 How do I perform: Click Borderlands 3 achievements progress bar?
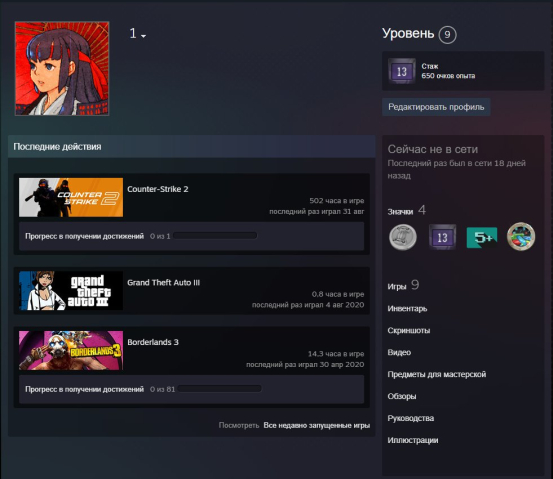220,389
